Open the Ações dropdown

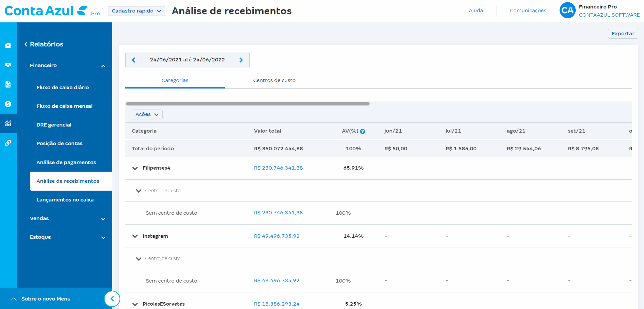point(147,114)
